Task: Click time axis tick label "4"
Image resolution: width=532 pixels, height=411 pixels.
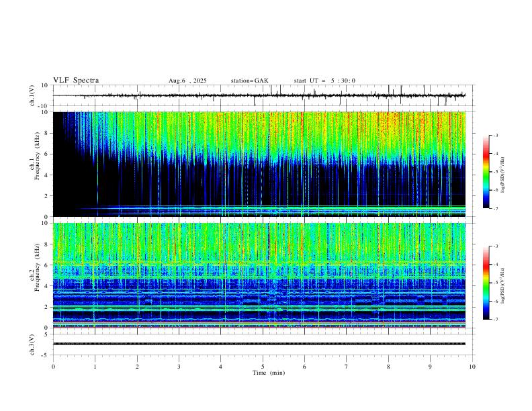Action: pyautogui.click(x=220, y=367)
